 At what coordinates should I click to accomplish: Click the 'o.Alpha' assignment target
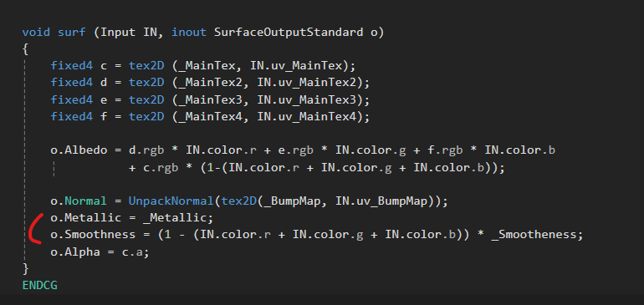point(75,252)
